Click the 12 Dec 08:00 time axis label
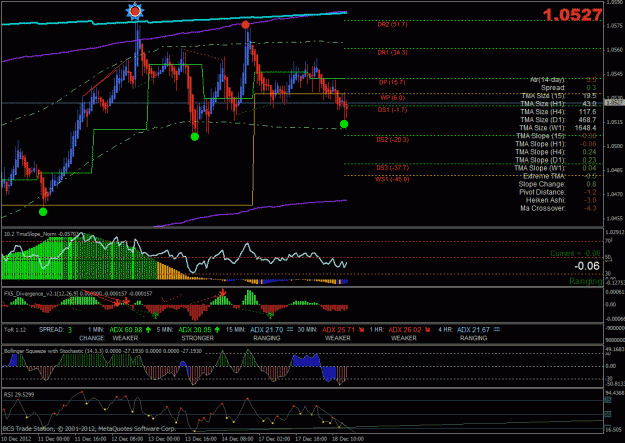 tap(127, 439)
